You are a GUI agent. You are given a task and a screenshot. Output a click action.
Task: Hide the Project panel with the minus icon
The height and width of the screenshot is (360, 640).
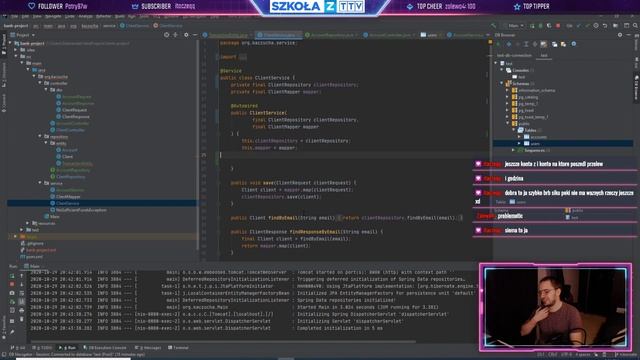195,35
